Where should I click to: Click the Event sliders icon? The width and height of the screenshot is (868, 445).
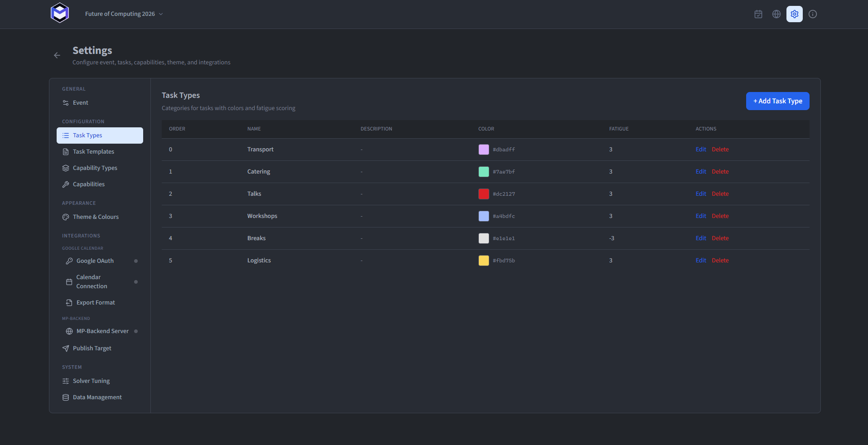66,103
